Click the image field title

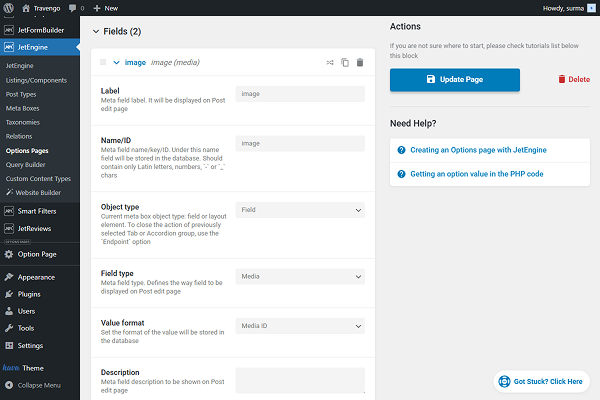(x=135, y=62)
